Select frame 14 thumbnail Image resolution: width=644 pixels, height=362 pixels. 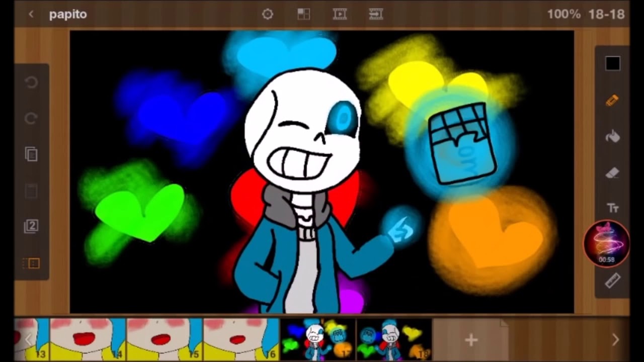(x=88, y=339)
